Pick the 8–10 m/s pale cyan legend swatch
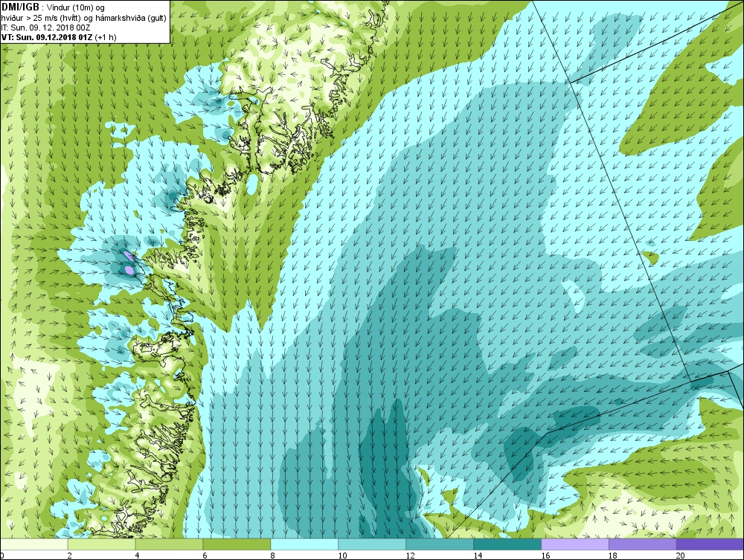Viewport: 744px width, 560px height. (304, 544)
